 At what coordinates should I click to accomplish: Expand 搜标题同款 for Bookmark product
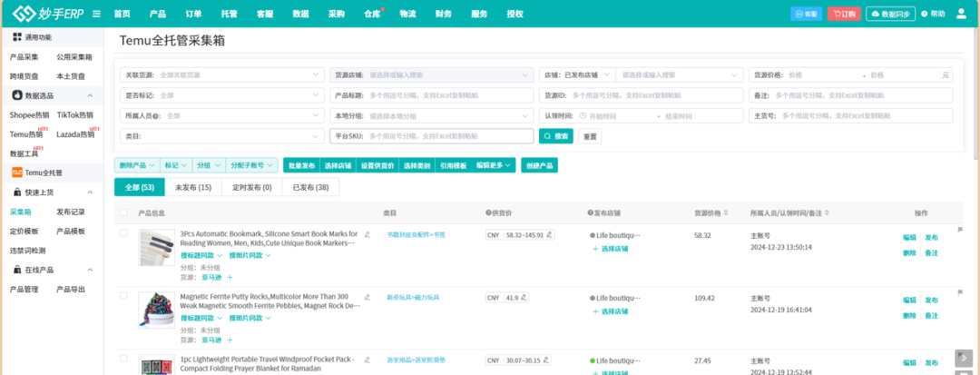click(201, 255)
